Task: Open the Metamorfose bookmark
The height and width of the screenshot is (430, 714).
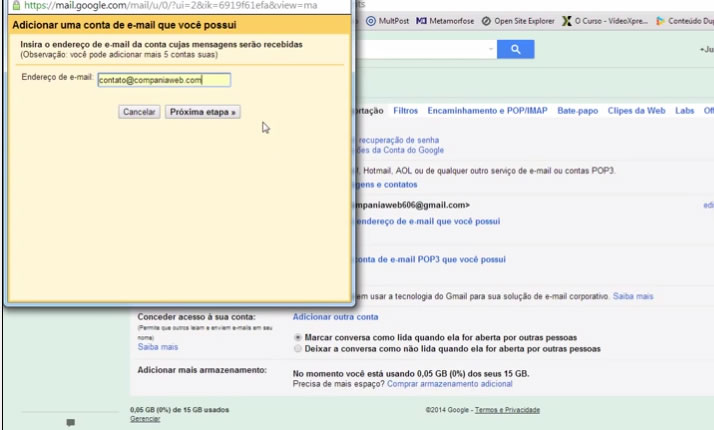Action: coord(445,21)
